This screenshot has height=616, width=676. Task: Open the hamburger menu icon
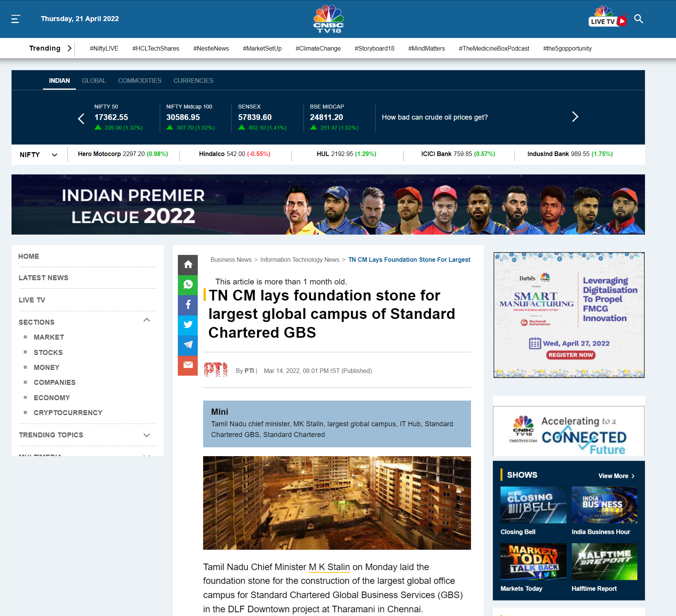[16, 19]
